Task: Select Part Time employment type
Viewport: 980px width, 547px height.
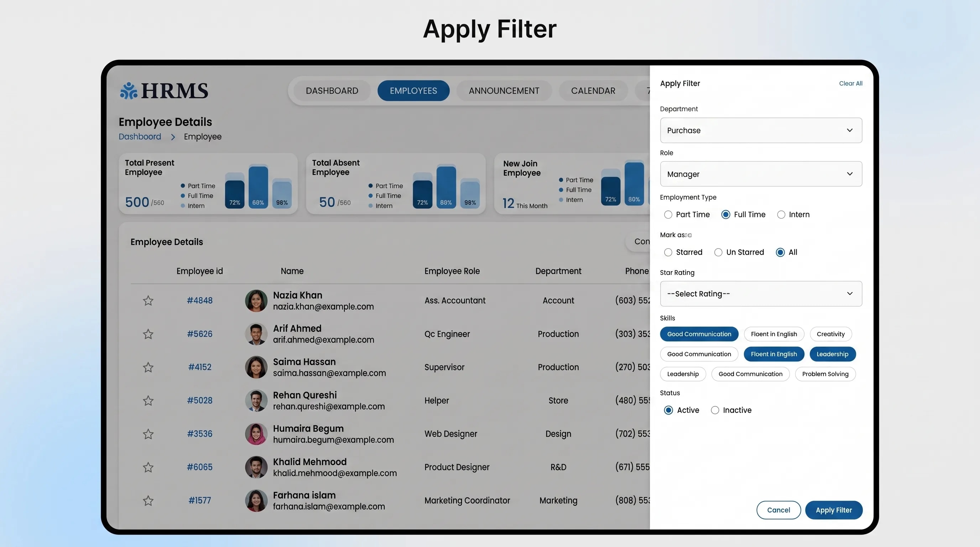Action: tap(668, 214)
